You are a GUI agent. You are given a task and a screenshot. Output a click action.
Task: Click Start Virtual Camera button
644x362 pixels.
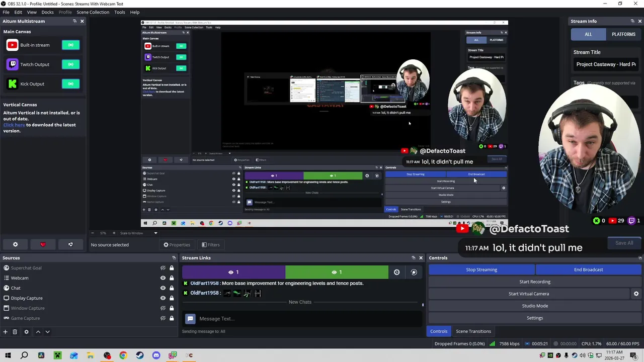coord(529,294)
